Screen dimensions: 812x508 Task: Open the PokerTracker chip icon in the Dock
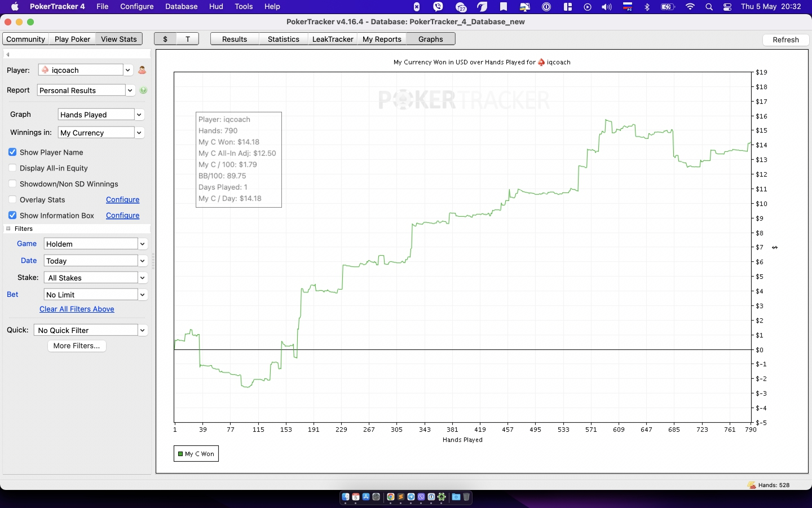[442, 497]
